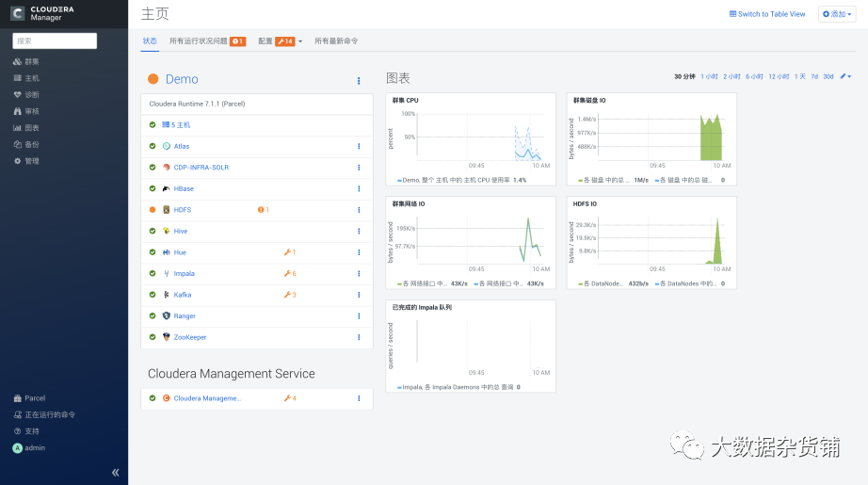
Task: Open the Kafka row actions menu
Action: point(359,295)
